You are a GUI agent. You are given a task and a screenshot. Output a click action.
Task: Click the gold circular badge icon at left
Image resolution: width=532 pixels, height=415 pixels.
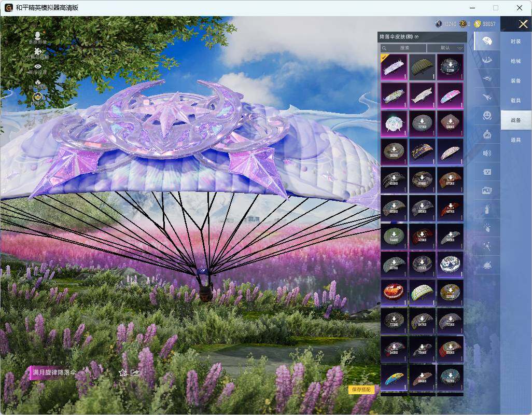tap(38, 98)
